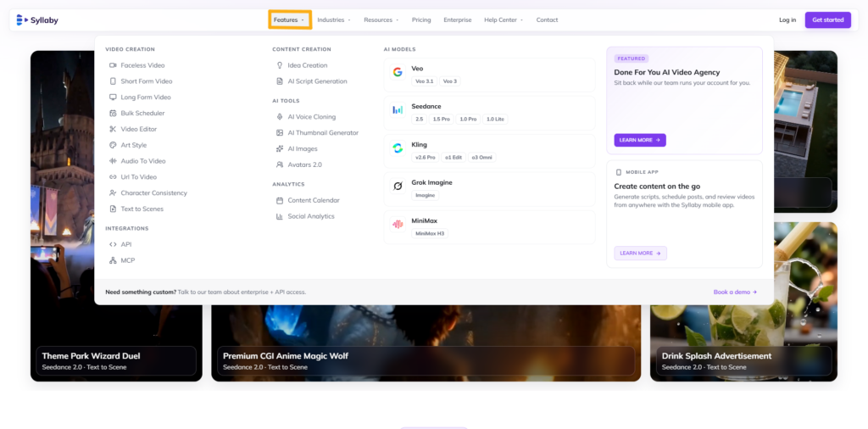868x429 pixels.
Task: Click the AI Images sparkle icon
Action: [280, 149]
